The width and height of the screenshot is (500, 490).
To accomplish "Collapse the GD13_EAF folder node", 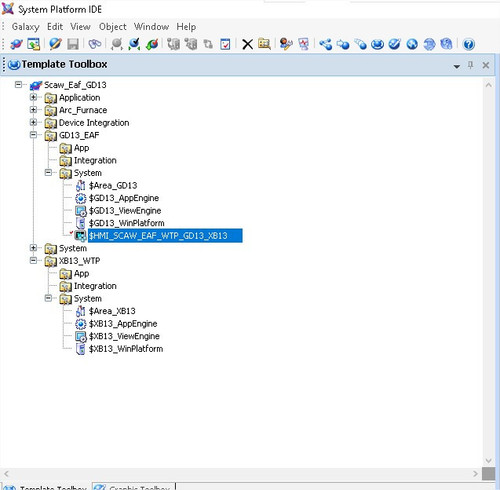I will (x=33, y=135).
